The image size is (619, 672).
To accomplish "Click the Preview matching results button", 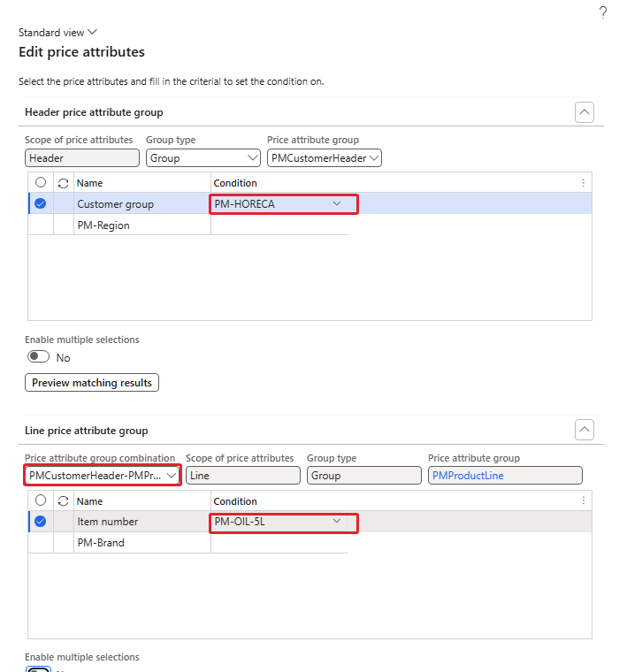I will click(x=92, y=382).
